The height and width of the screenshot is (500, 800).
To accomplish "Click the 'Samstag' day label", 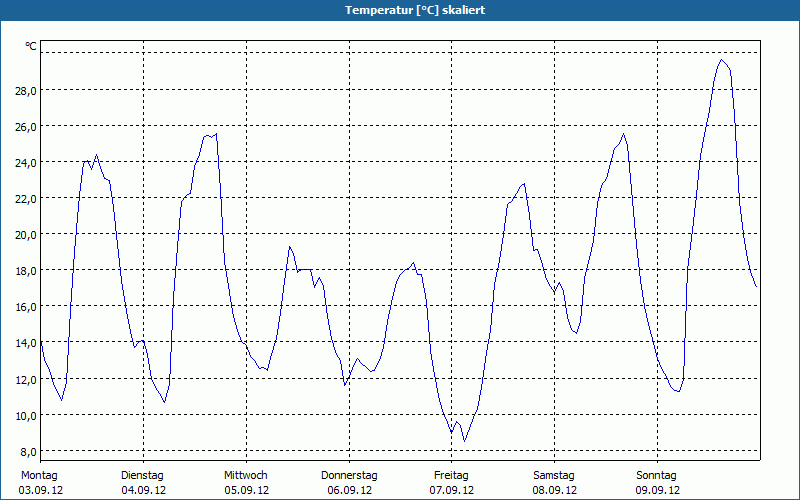I will pos(554,476).
